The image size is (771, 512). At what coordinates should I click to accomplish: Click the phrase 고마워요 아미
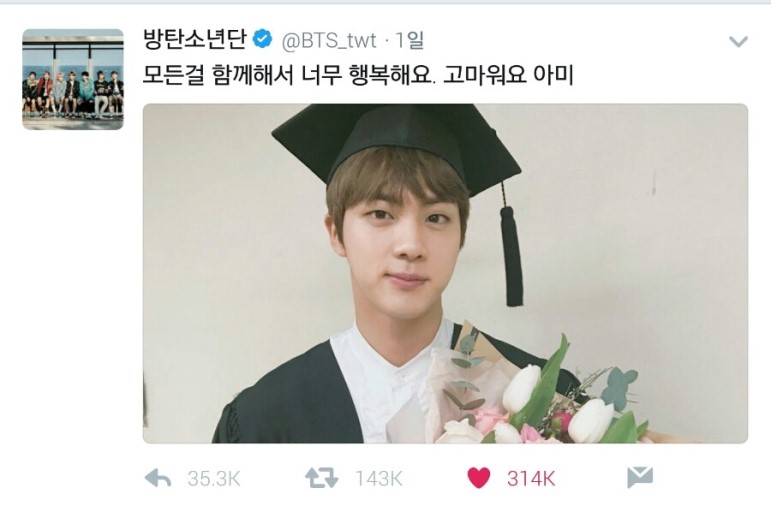coord(508,75)
